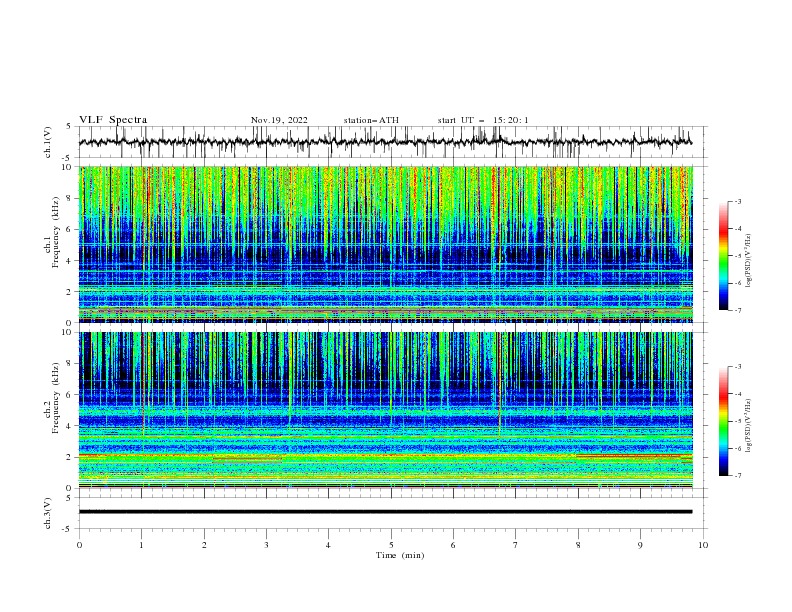Click the ch.1 PSD color scale bar
This screenshot has width=792, height=612.
[724, 256]
